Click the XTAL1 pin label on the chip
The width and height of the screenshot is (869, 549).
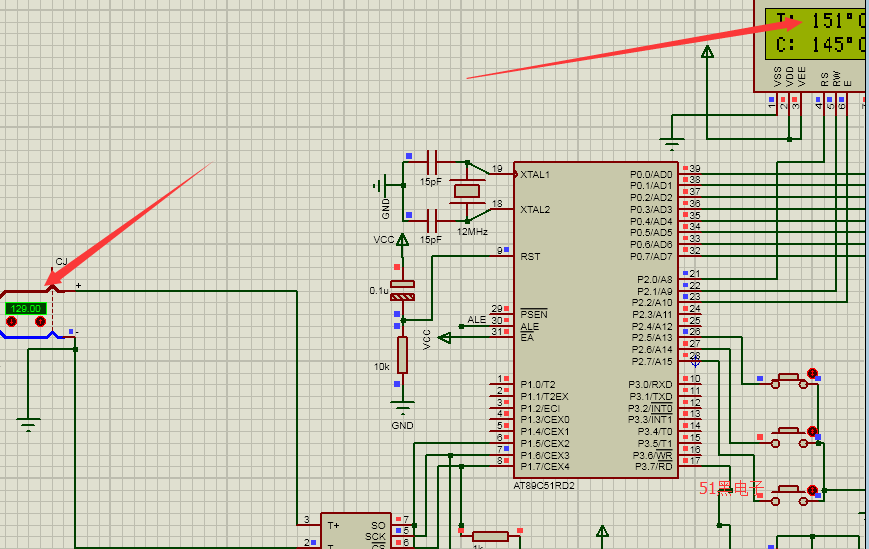(x=535, y=174)
